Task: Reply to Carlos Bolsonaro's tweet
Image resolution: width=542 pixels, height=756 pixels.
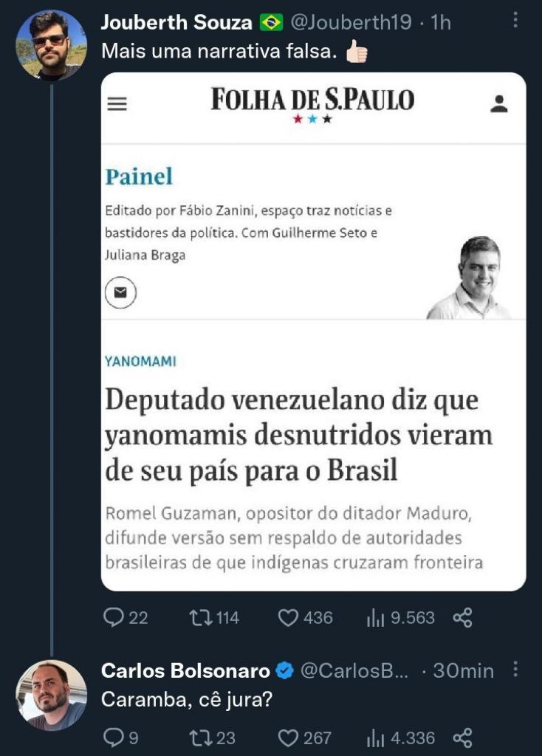Action: 114,738
